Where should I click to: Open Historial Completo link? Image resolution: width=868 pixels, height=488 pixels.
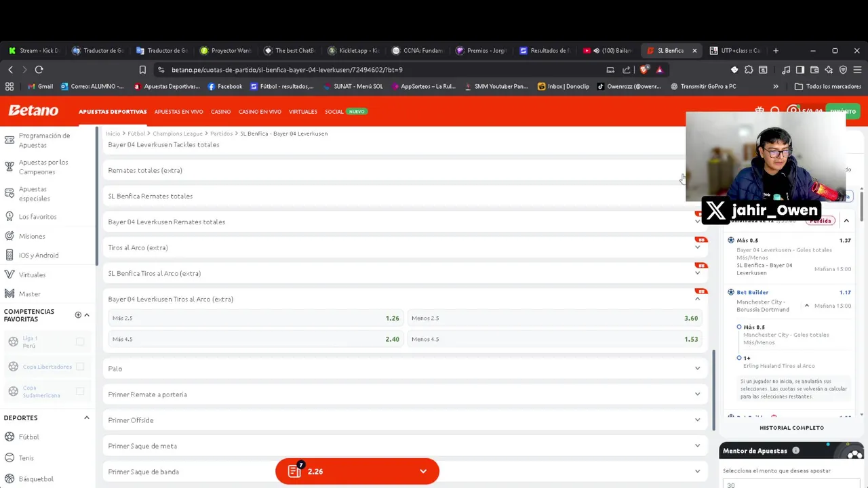click(x=791, y=428)
